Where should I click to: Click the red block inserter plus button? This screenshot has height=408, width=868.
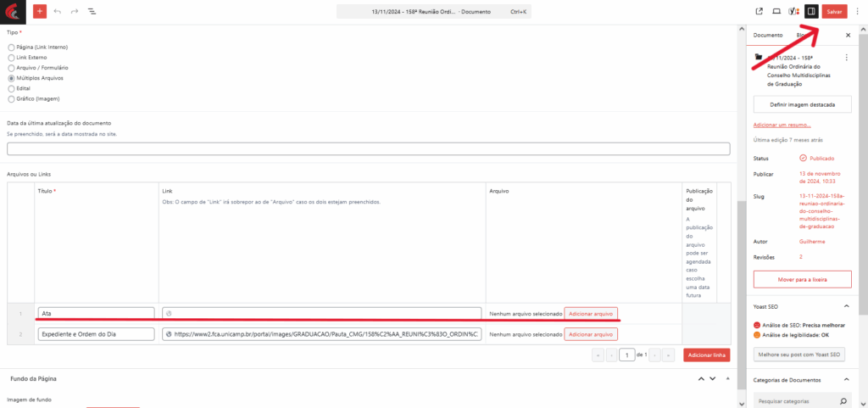pos(40,12)
